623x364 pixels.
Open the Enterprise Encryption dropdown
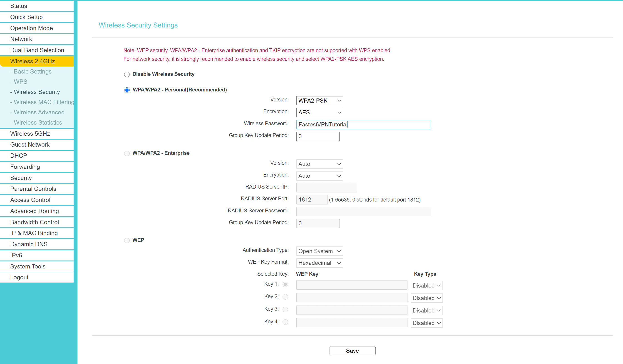[319, 176]
